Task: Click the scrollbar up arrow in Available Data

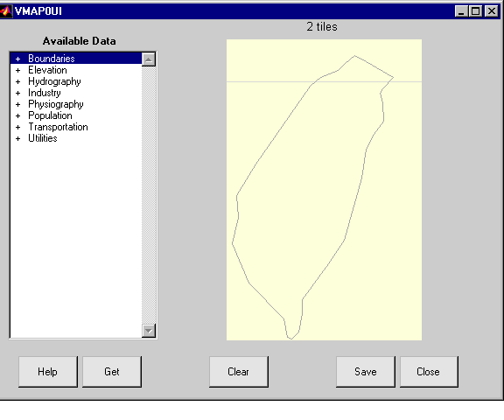Action: (149, 59)
